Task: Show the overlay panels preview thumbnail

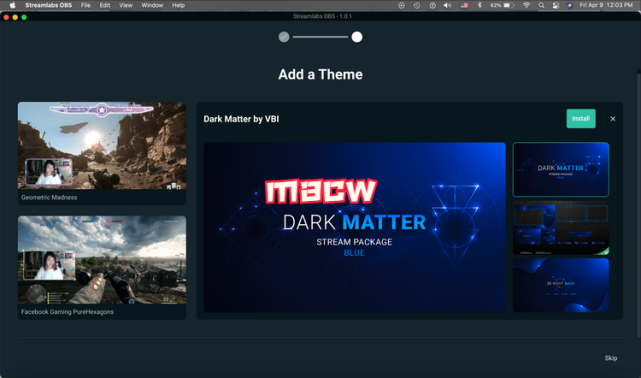Action: 560,228
